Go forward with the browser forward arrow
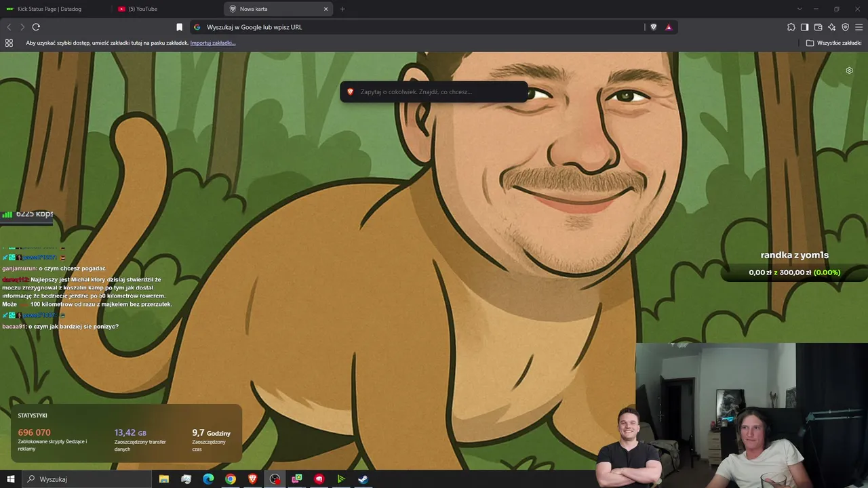Viewport: 868px width, 488px height. click(22, 27)
